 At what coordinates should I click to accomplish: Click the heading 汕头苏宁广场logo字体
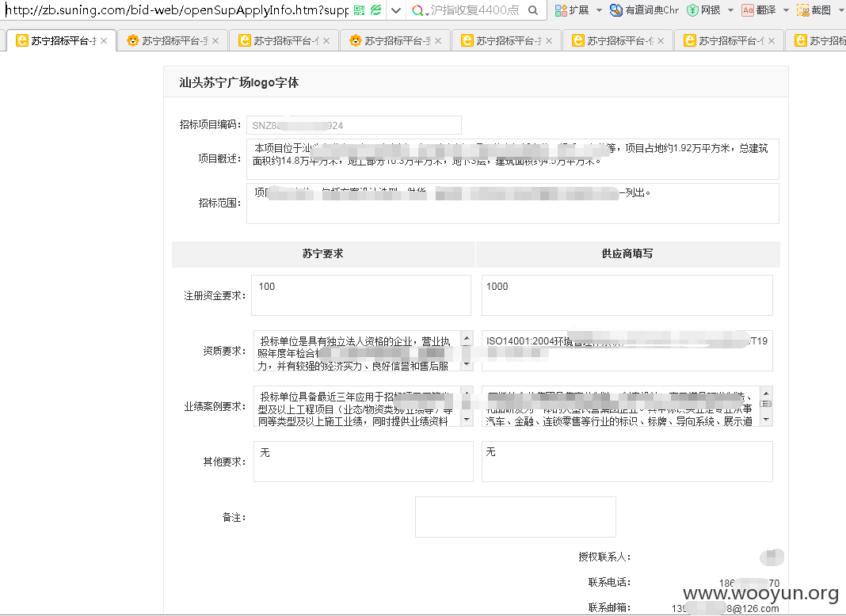pos(239,82)
